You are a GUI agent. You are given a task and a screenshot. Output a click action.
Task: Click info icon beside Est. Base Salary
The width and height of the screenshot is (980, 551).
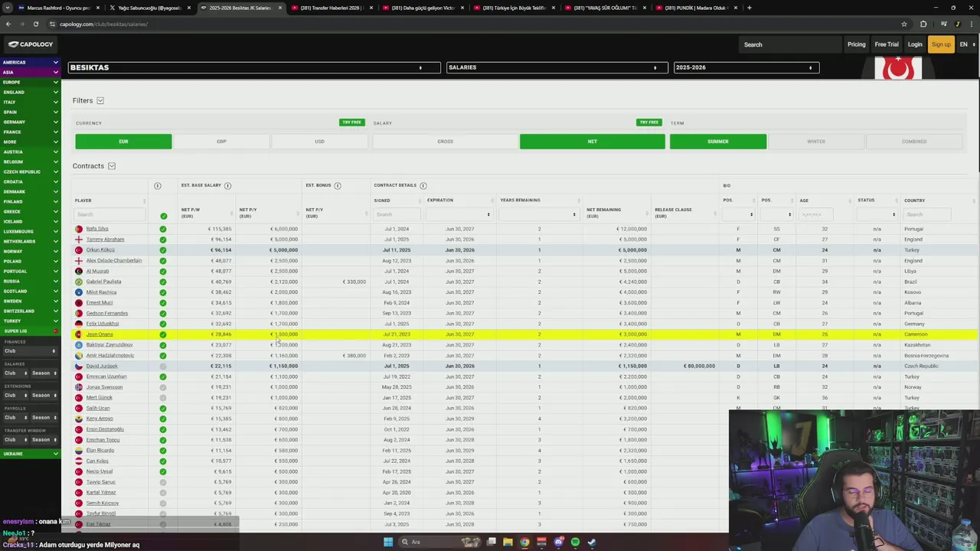[227, 186]
